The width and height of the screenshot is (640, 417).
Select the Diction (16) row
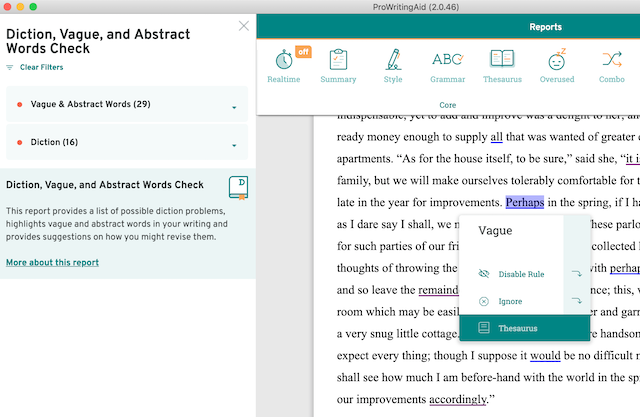tap(127, 142)
